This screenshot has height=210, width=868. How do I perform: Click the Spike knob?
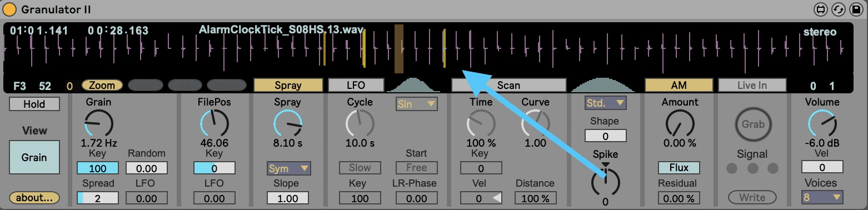tap(605, 182)
